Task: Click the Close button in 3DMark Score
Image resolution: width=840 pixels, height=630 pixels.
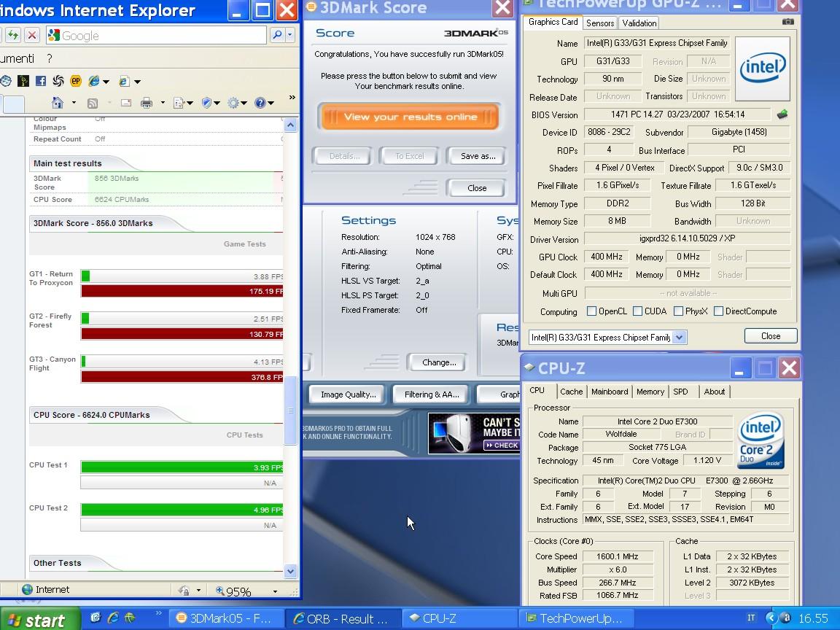Action: [477, 188]
